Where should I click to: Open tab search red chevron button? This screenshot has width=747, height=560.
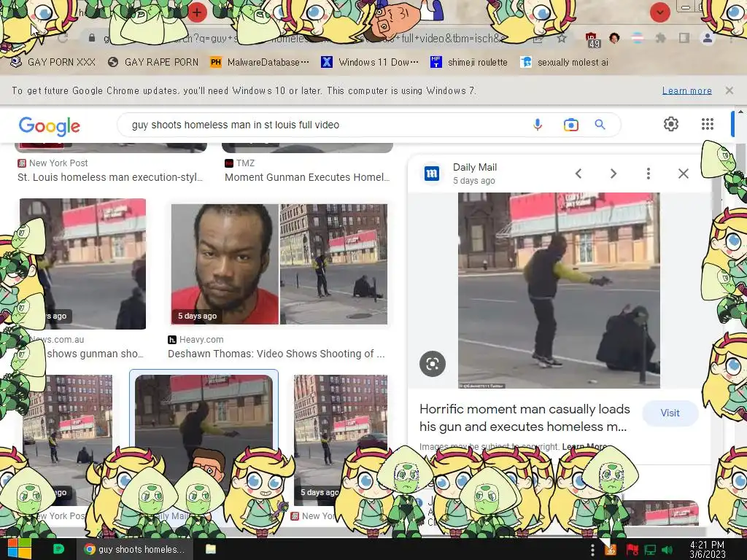coord(659,12)
